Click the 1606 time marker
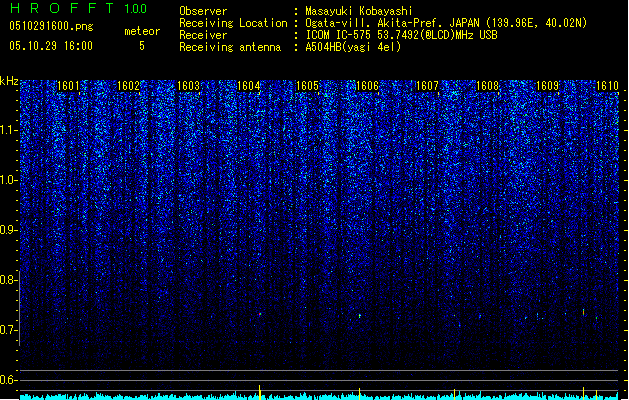629x400 pixels. (367, 86)
